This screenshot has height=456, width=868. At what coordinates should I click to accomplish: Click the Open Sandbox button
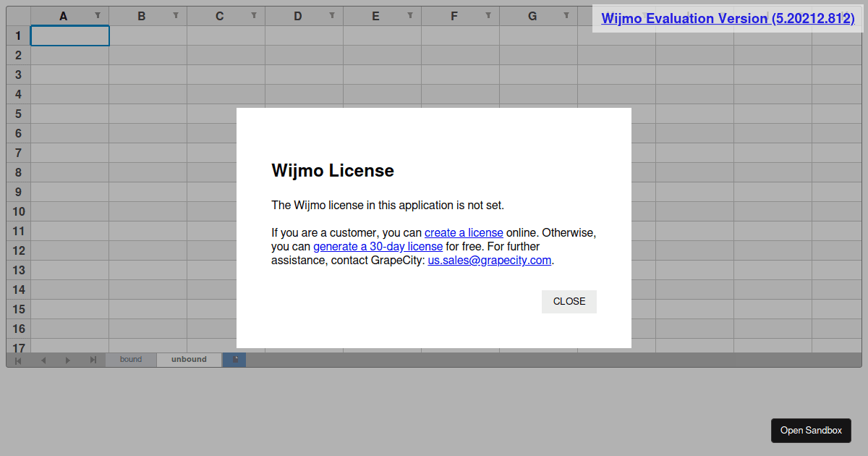(811, 430)
